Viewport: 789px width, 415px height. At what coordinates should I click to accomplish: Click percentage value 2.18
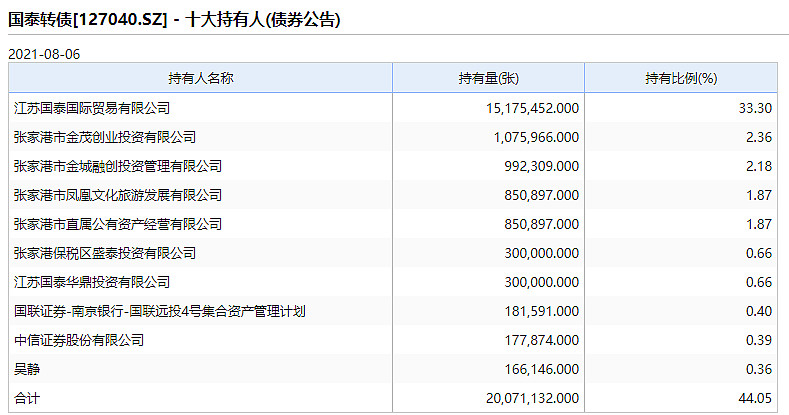pyautogui.click(x=759, y=166)
